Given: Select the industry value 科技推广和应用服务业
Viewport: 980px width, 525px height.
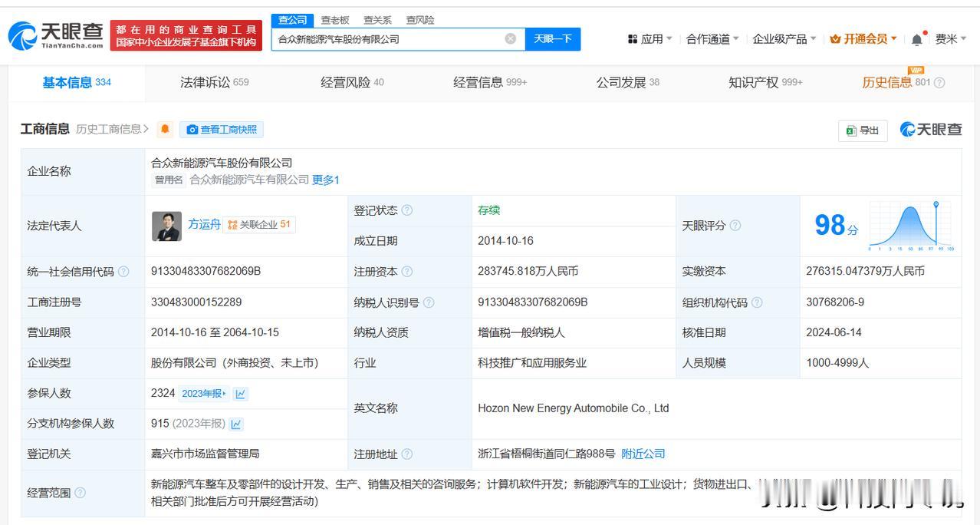Looking at the screenshot, I should point(532,362).
